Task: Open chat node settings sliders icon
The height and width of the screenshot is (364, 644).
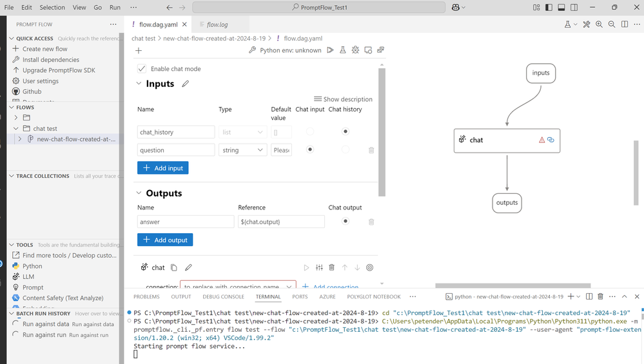Action: pos(319,267)
